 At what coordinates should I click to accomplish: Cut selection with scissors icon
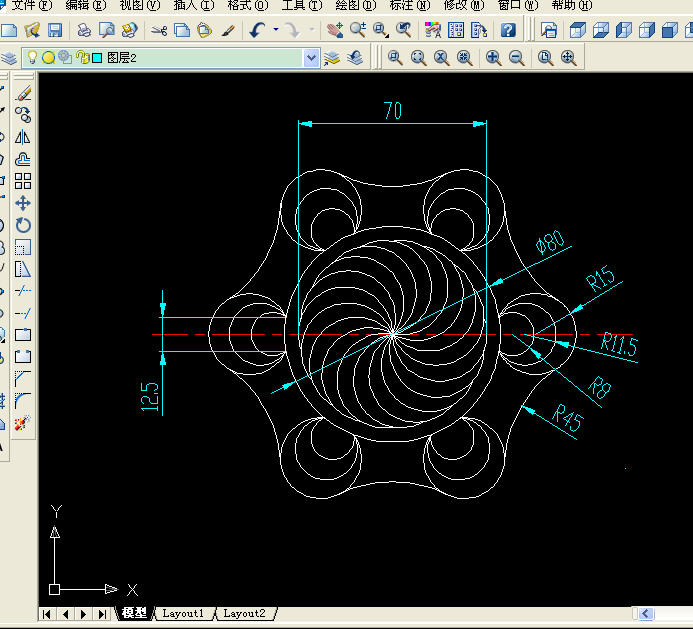coord(159,30)
